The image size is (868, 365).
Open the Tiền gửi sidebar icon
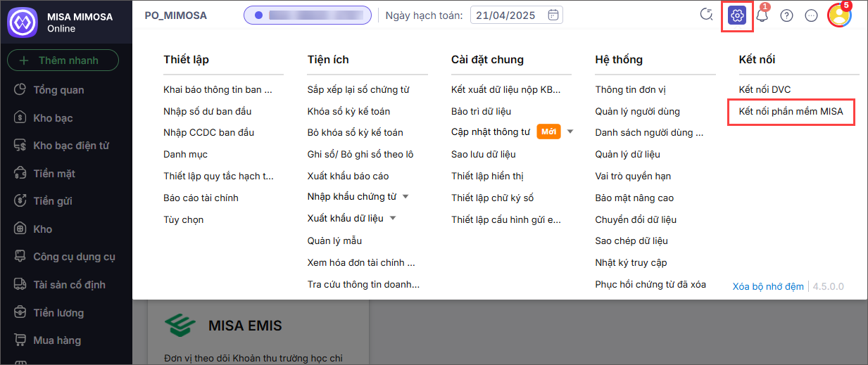point(20,201)
